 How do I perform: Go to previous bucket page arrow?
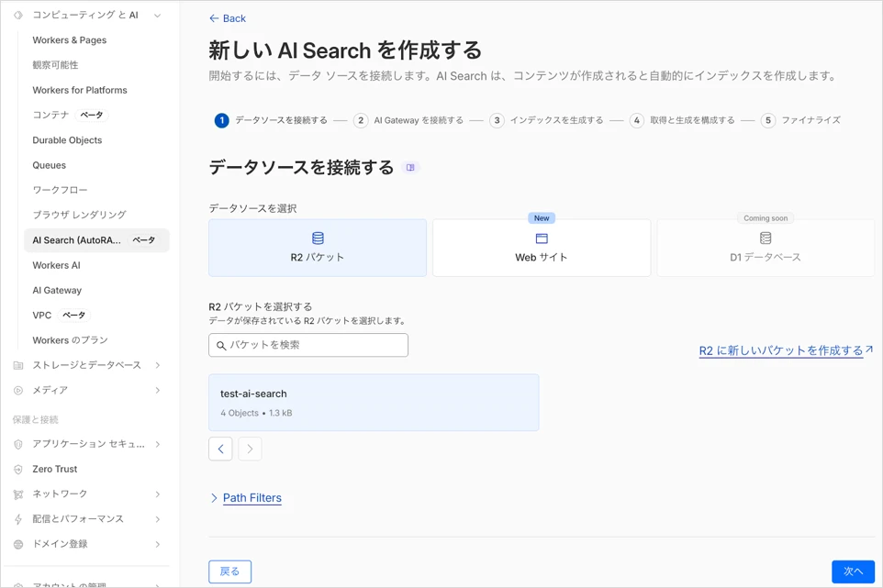pyautogui.click(x=220, y=449)
